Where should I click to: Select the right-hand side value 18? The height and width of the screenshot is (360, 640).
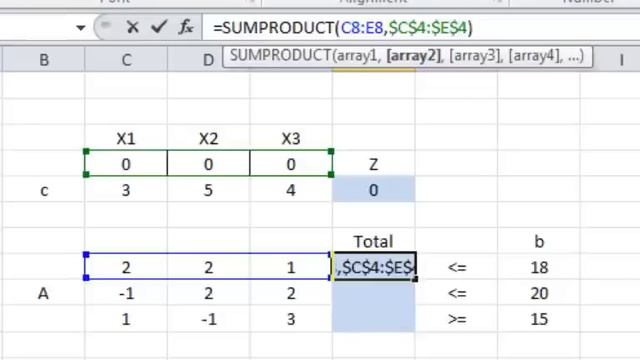pos(539,267)
